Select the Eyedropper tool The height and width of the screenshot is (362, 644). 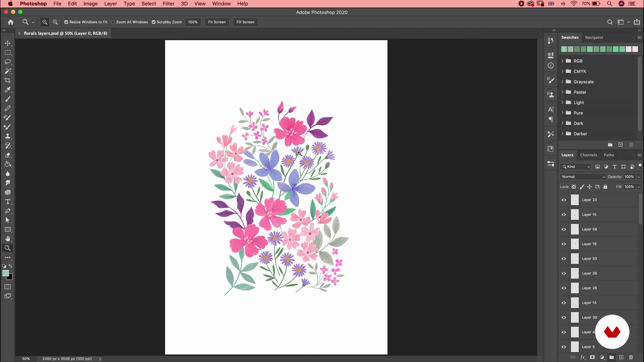8,90
